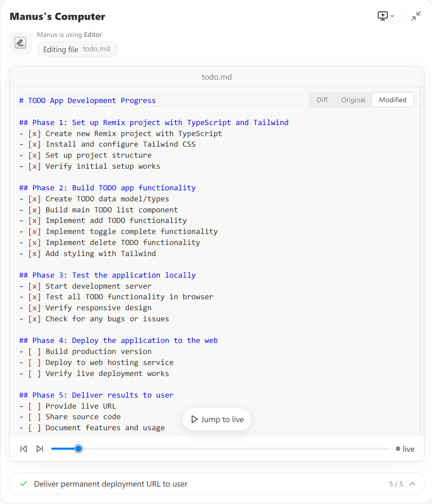Click the todo.md file title bar
Viewport: 432px width, 504px height.
coord(217,77)
